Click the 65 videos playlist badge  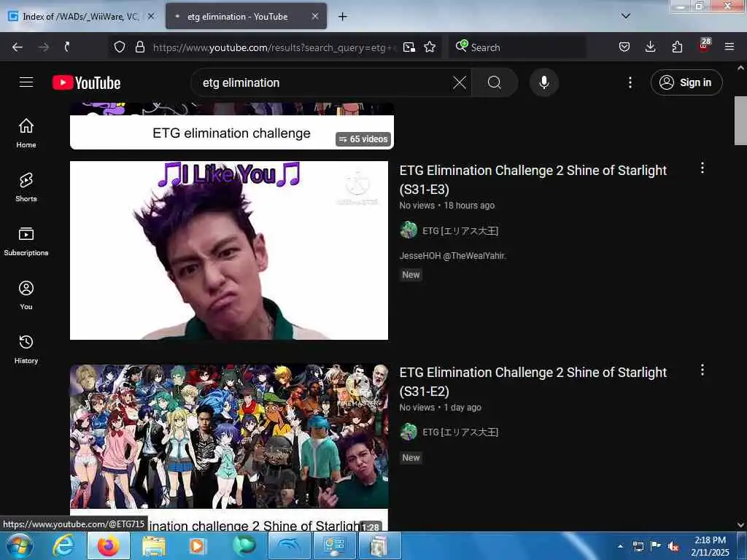[x=363, y=139]
